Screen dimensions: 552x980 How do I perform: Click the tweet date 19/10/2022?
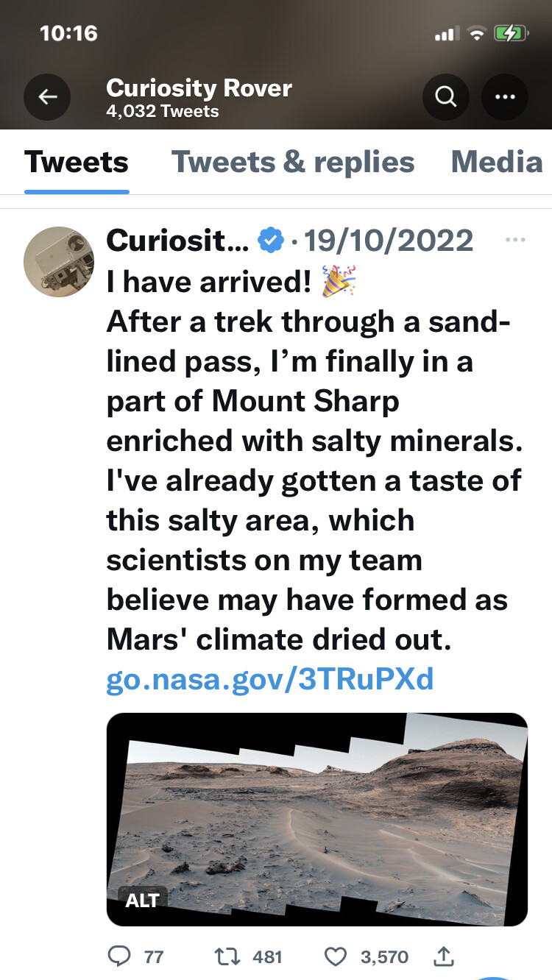click(x=389, y=240)
